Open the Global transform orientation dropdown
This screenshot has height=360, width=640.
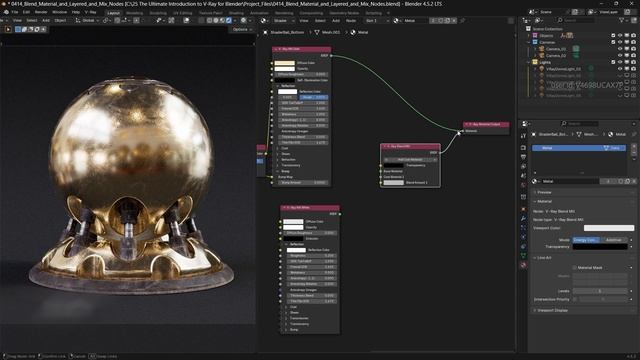pyautogui.click(x=87, y=20)
